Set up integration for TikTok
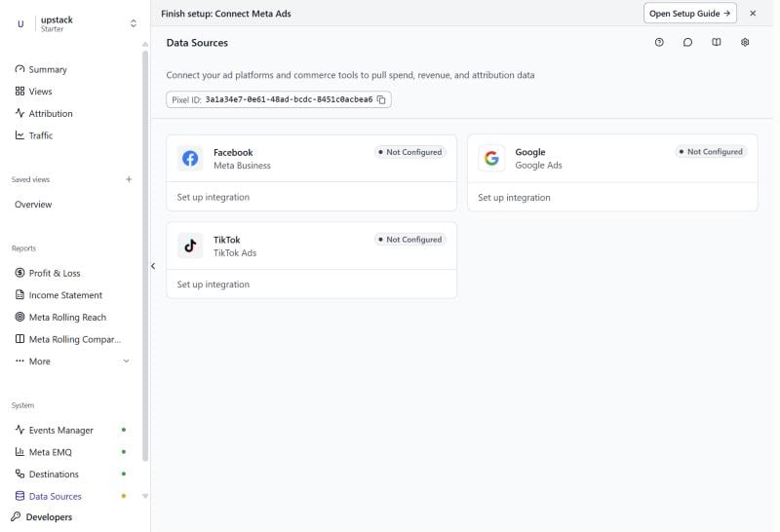 pyautogui.click(x=213, y=285)
